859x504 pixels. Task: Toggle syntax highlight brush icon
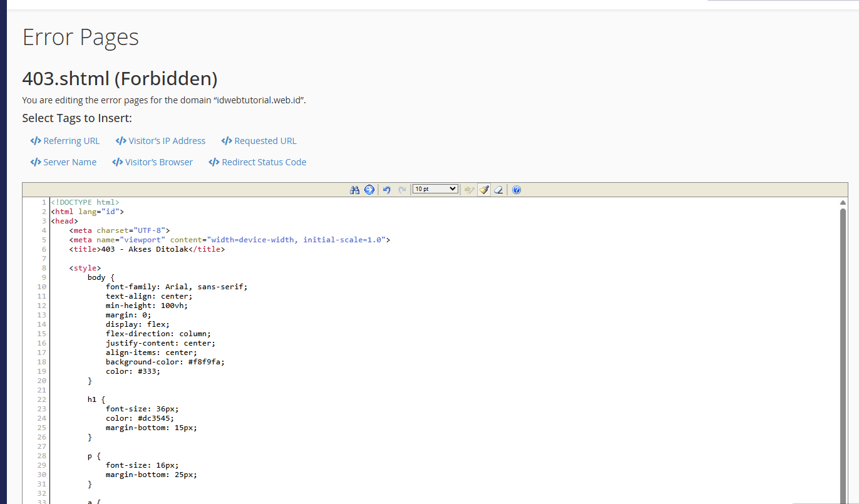tap(484, 190)
